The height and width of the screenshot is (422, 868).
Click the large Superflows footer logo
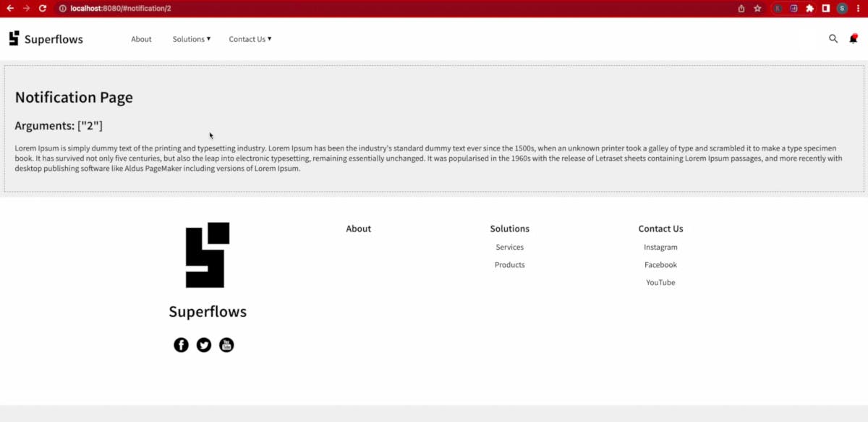tap(208, 255)
